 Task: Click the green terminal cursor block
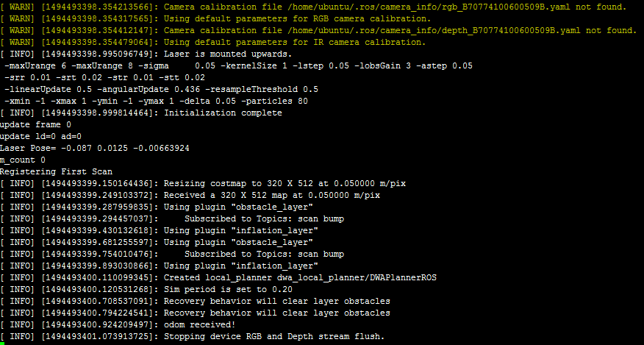2,344
